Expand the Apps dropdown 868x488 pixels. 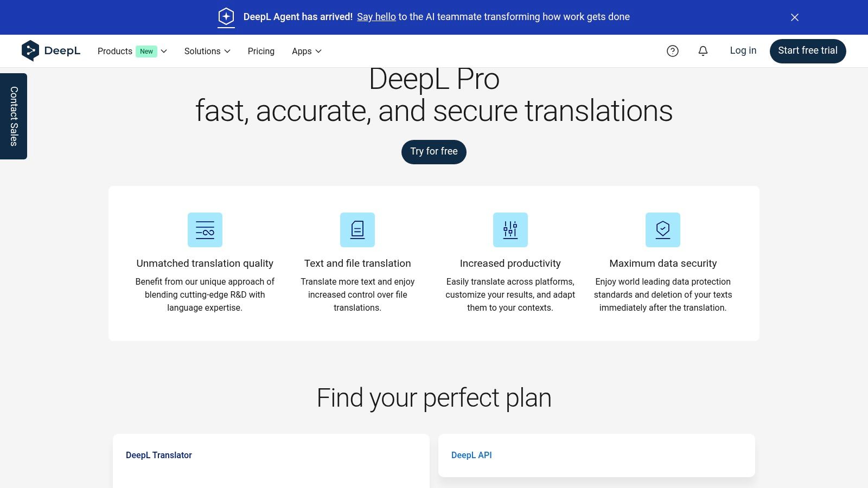coord(307,51)
